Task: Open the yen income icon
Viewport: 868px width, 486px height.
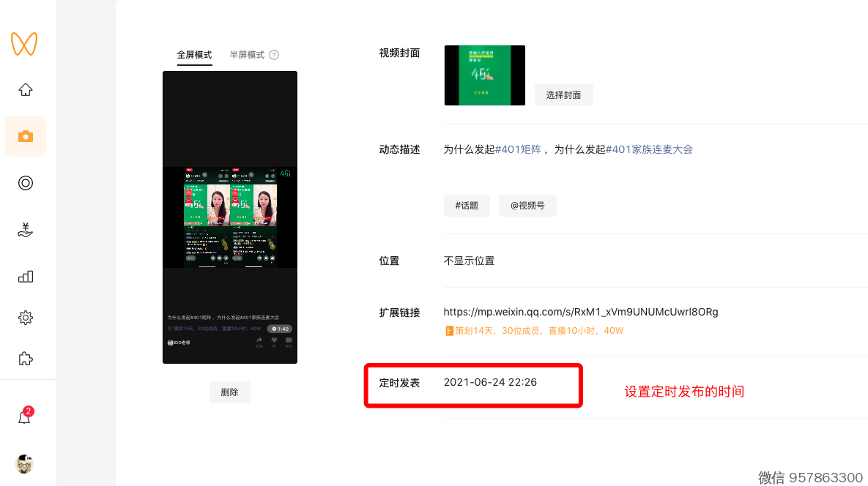Action: point(26,230)
